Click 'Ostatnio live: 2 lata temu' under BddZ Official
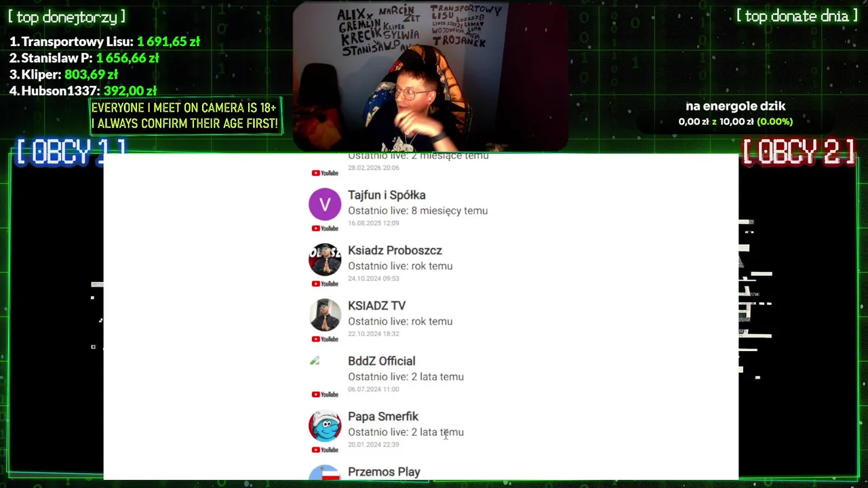 [x=406, y=377]
